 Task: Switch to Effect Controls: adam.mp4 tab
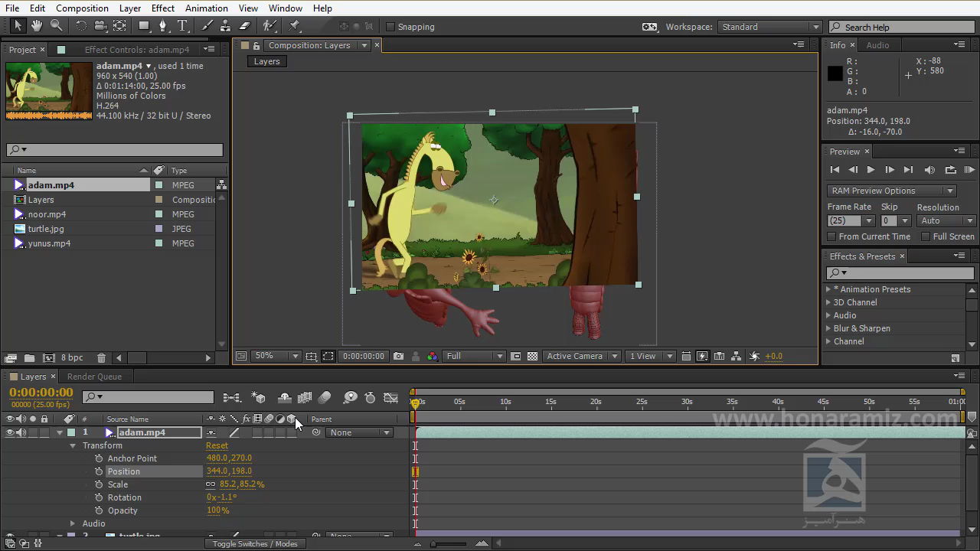click(x=137, y=50)
